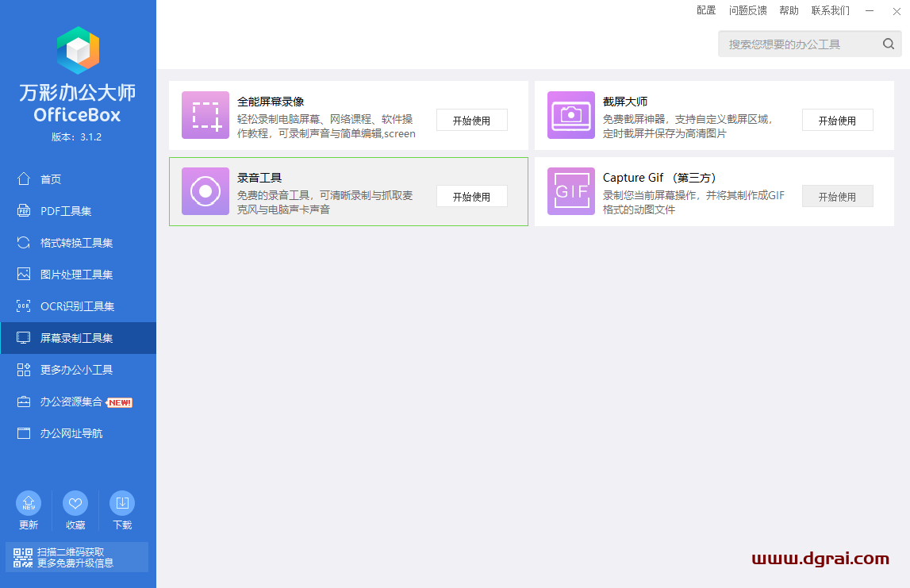
Task: Select 屏幕录制工具集 in the sidebar
Action: click(x=79, y=338)
